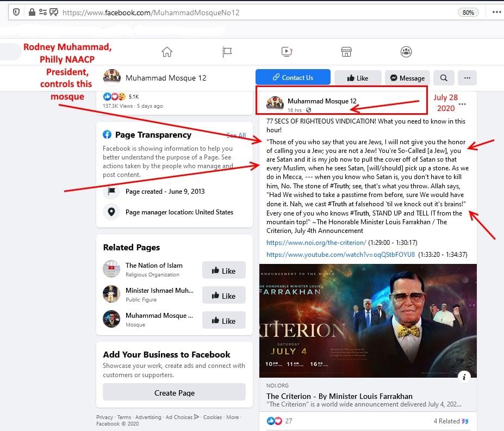Open related Muhammad Mosque ... page link

[x=159, y=316]
